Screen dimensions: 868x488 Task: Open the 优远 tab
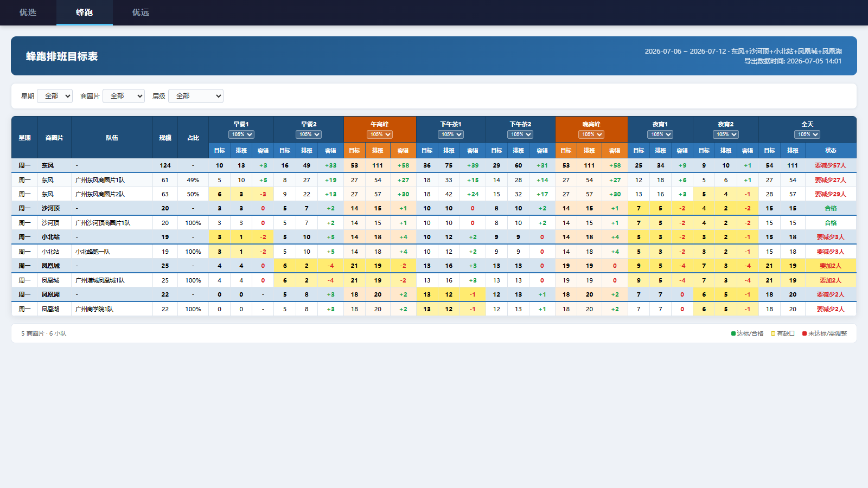point(141,12)
